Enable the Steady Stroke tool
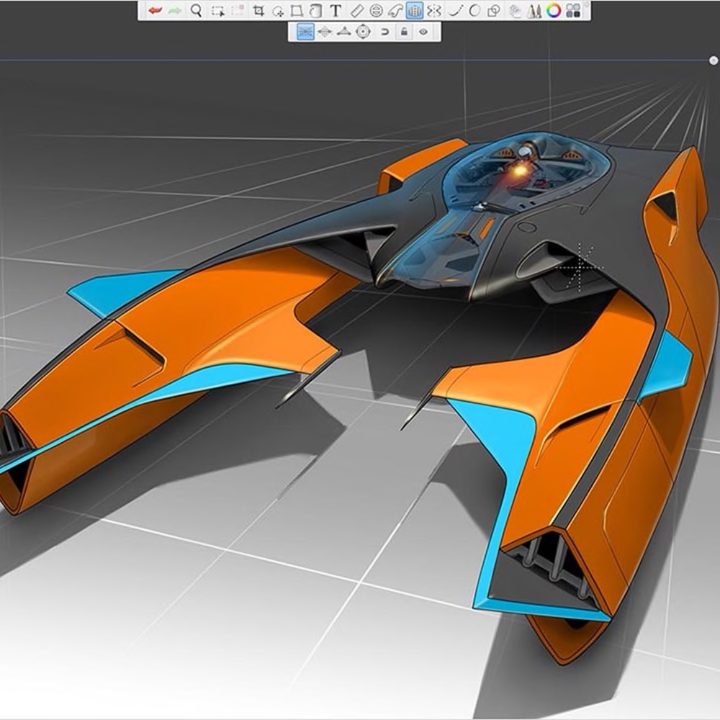 click(454, 11)
